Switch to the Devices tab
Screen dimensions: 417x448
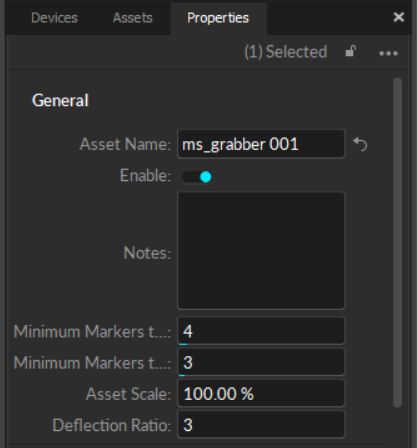54,18
